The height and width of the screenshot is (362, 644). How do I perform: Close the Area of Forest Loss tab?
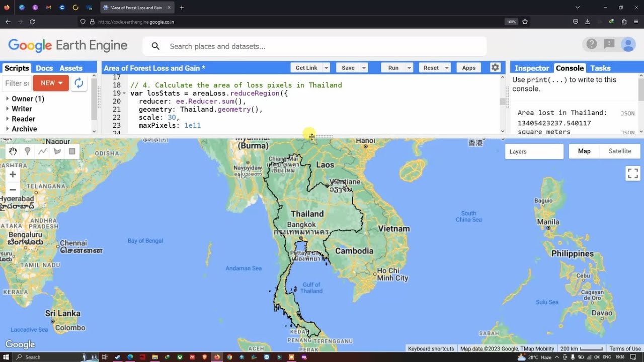[169, 8]
